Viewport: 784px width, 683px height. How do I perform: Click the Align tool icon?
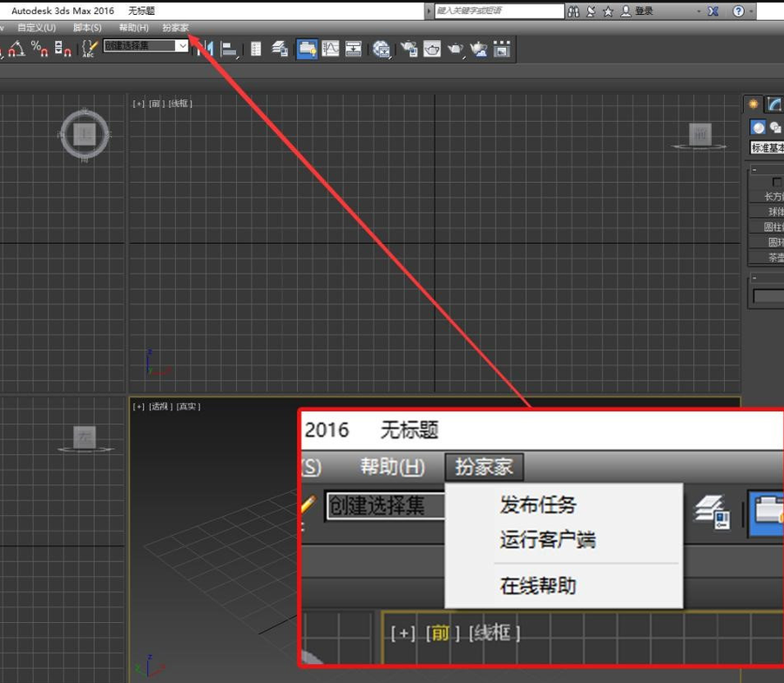pyautogui.click(x=229, y=49)
